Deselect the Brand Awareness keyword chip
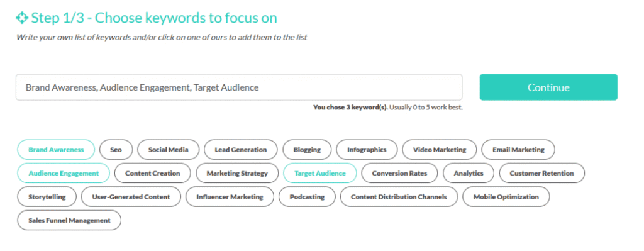 (x=56, y=150)
